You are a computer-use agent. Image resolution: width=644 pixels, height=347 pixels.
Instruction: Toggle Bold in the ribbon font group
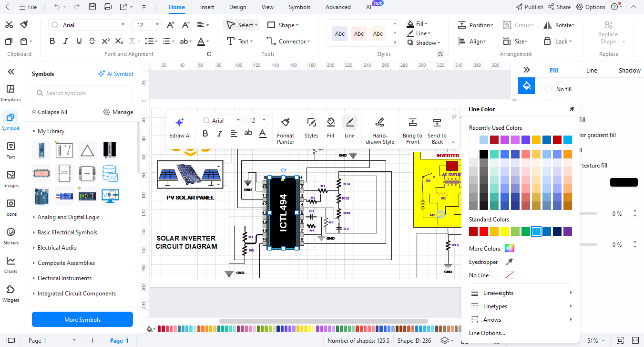(52, 42)
